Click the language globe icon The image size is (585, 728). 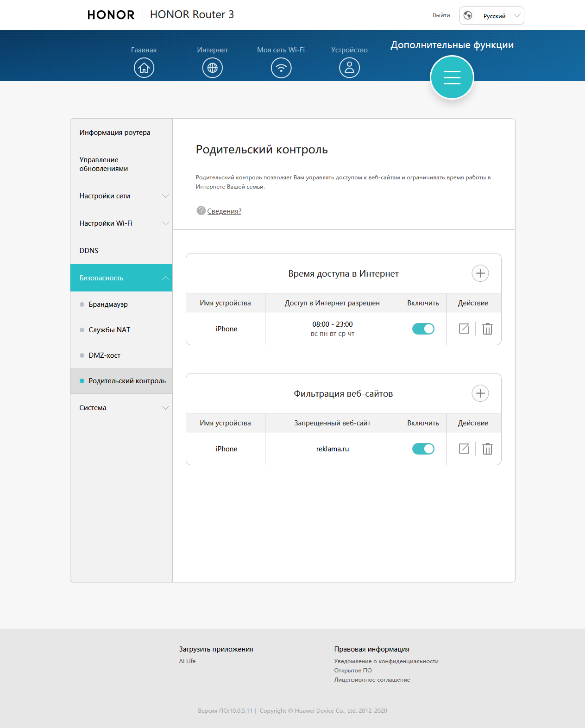(x=468, y=15)
